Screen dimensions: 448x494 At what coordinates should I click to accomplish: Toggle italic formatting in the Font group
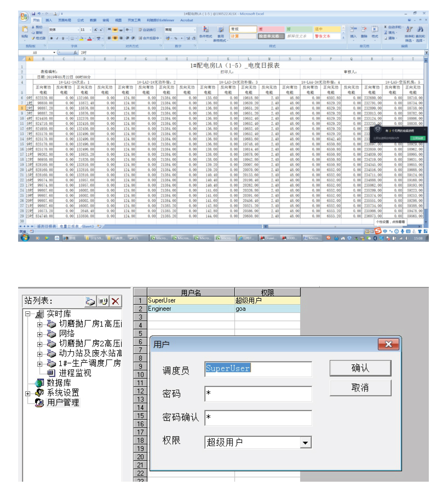57,38
